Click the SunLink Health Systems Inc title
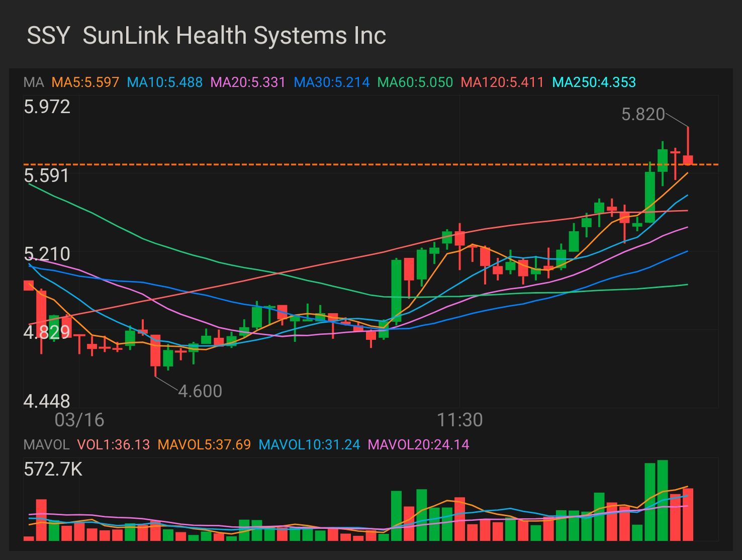Viewport: 742px width, 560px height. click(x=234, y=36)
